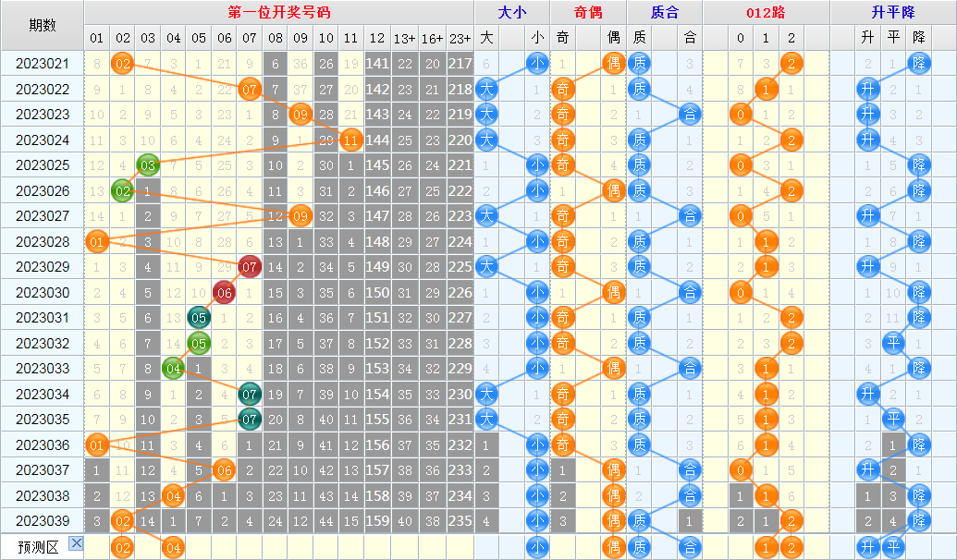Select orange 0 ball in row 2023030
Image resolution: width=957 pixels, height=560 pixels.
click(741, 293)
